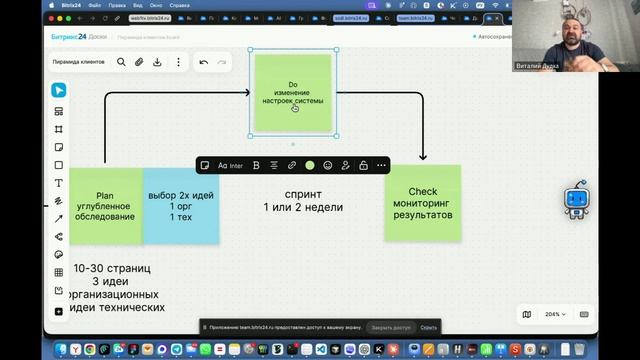640x360 pixels.
Task: Open the stickers palette tool
Action: (59, 255)
